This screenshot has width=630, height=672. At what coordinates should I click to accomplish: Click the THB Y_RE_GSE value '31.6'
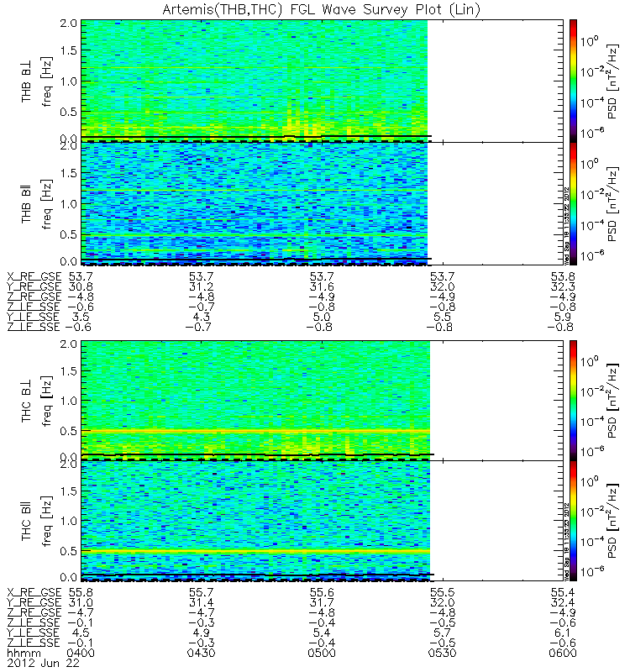click(x=322, y=286)
